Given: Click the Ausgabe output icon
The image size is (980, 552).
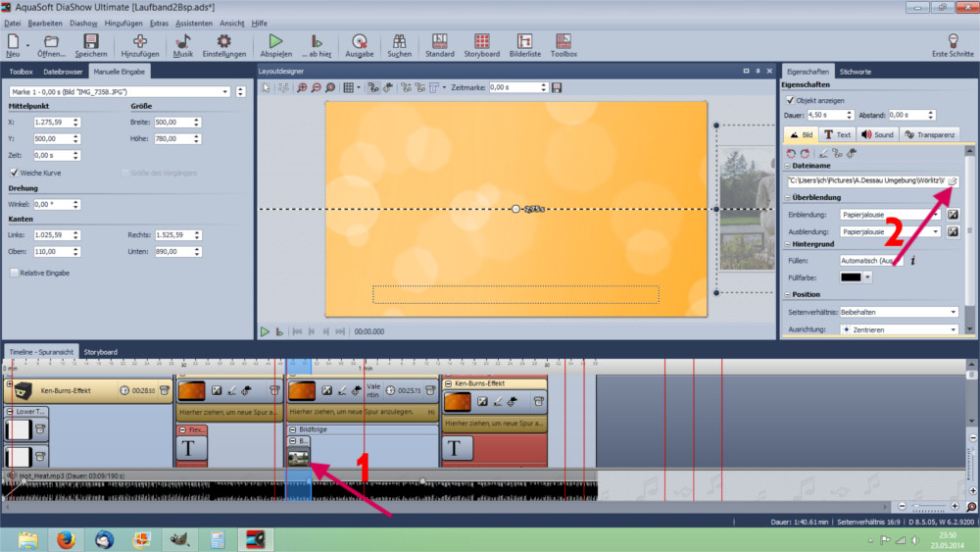Looking at the screenshot, I should (359, 44).
